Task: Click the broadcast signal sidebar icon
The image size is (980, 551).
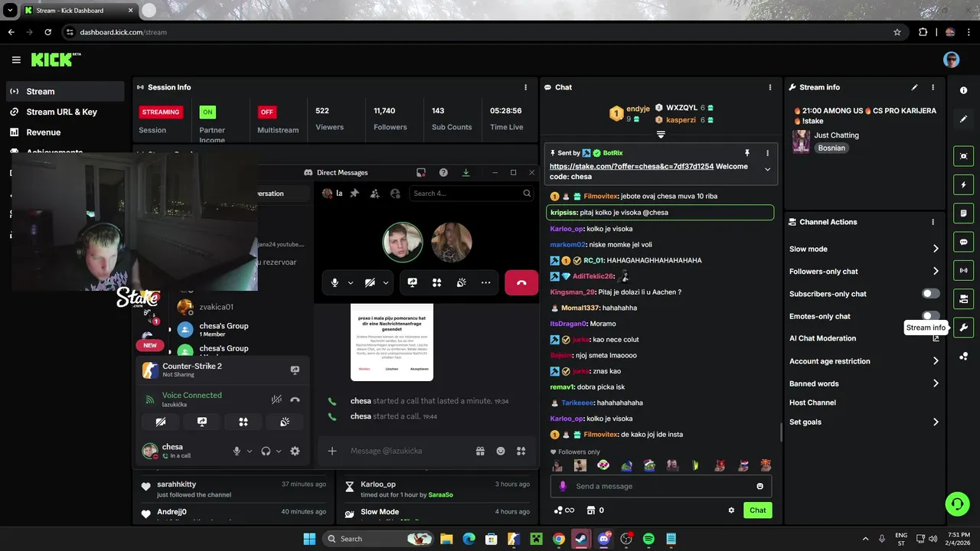Action: pyautogui.click(x=963, y=270)
